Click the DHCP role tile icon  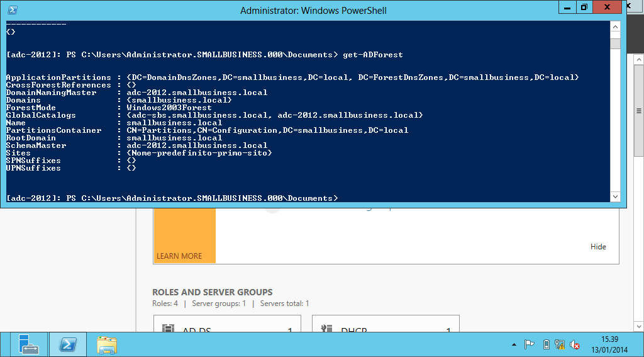coord(327,328)
